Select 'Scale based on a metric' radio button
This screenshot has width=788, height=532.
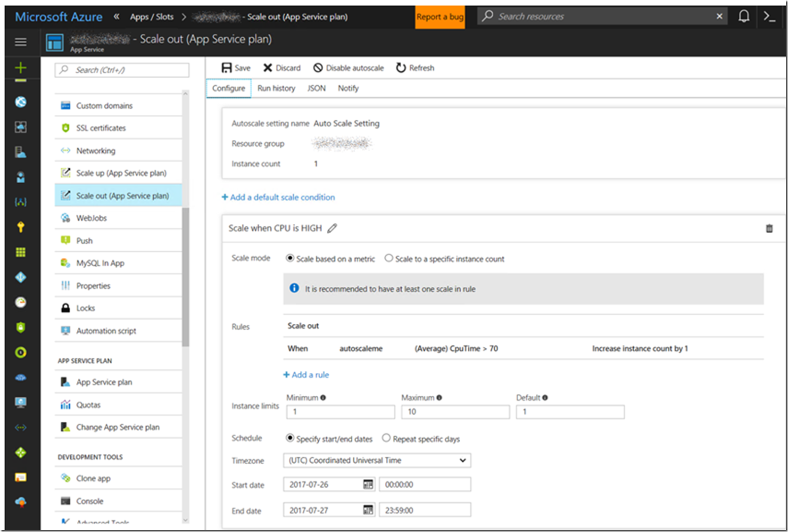coord(290,258)
